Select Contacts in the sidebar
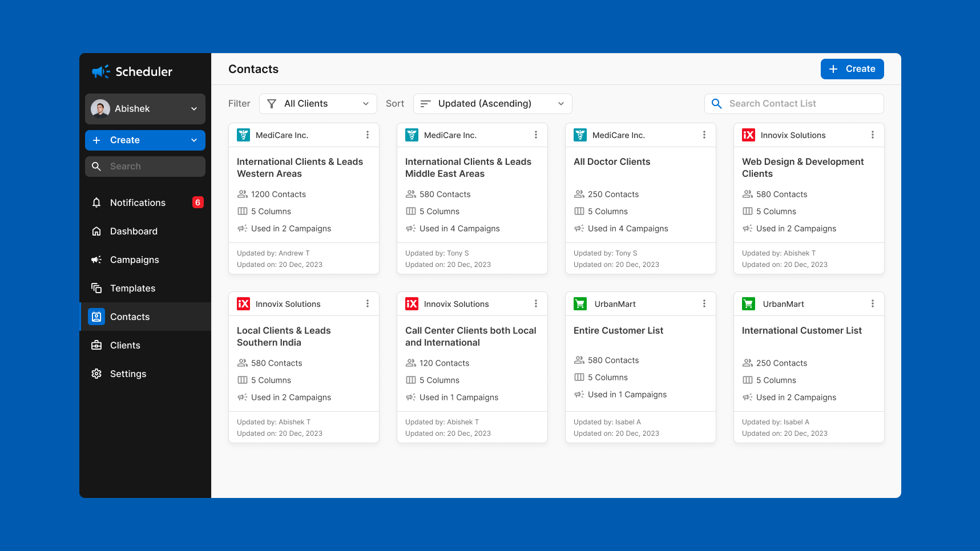The image size is (980, 551). pos(145,317)
